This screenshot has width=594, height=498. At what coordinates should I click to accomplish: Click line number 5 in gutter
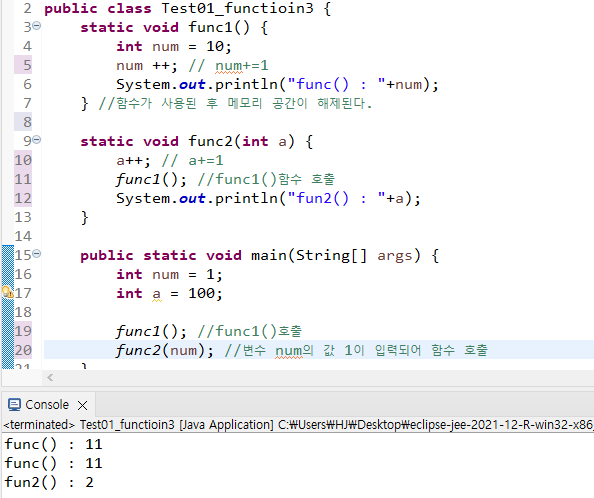click(x=27, y=65)
